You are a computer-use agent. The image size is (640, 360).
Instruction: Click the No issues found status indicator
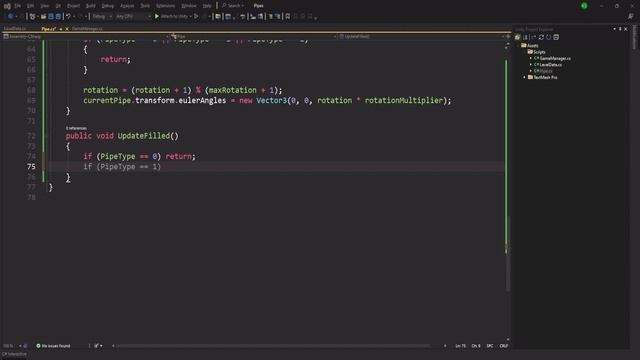(53, 346)
